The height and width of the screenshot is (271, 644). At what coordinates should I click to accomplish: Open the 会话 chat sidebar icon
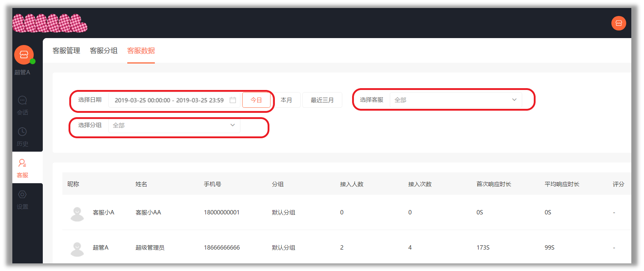point(22,100)
